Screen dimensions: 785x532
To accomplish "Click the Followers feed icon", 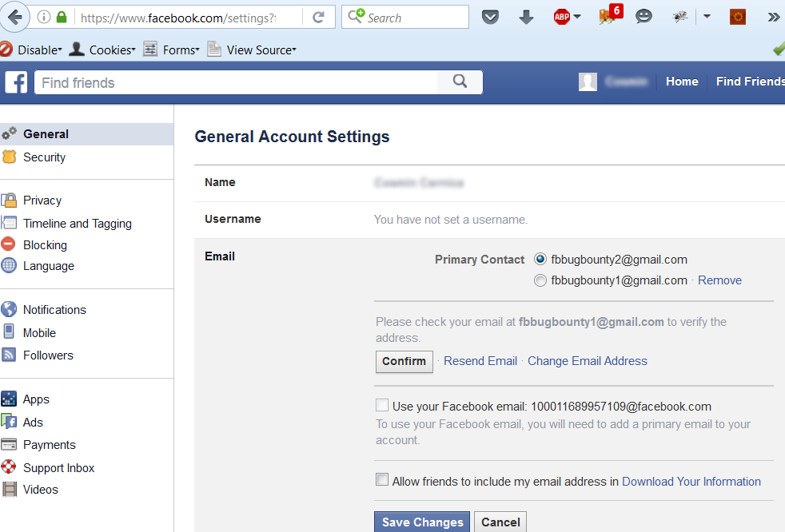I will click(x=9, y=355).
